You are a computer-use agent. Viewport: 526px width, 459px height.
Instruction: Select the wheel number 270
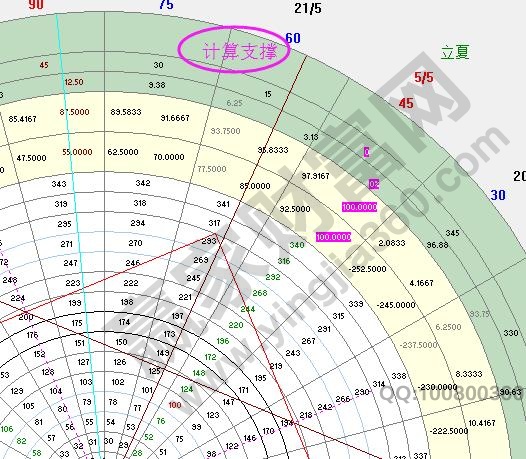tap(135, 243)
